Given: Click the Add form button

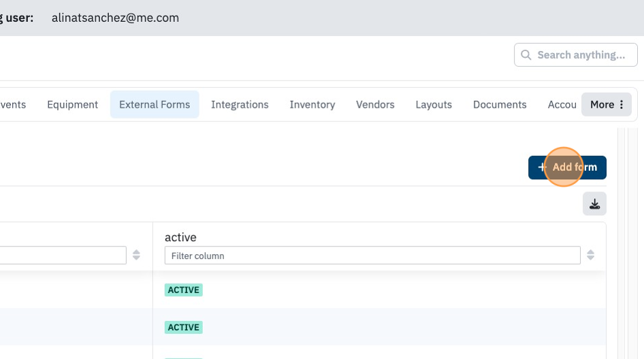Looking at the screenshot, I should click(567, 168).
